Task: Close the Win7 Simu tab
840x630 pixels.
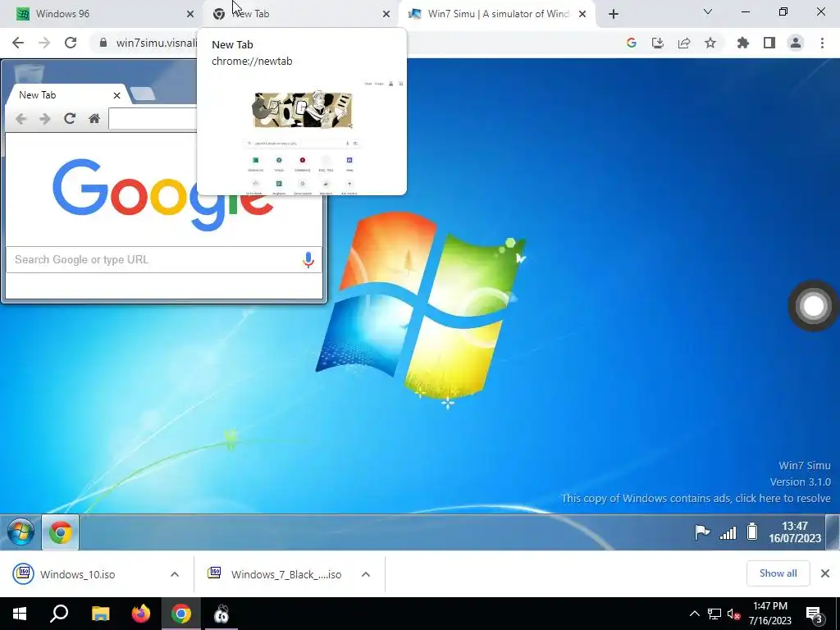Action: (582, 14)
